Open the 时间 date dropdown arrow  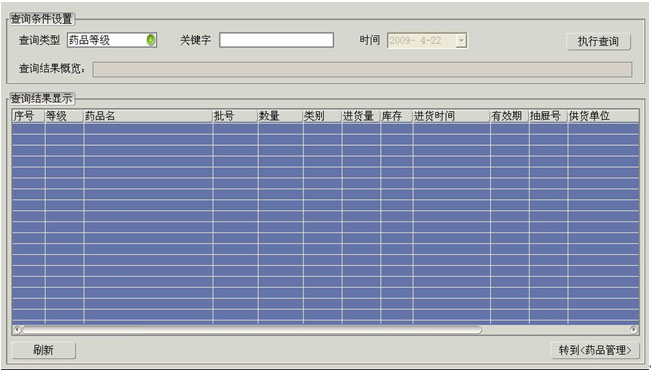pos(461,41)
